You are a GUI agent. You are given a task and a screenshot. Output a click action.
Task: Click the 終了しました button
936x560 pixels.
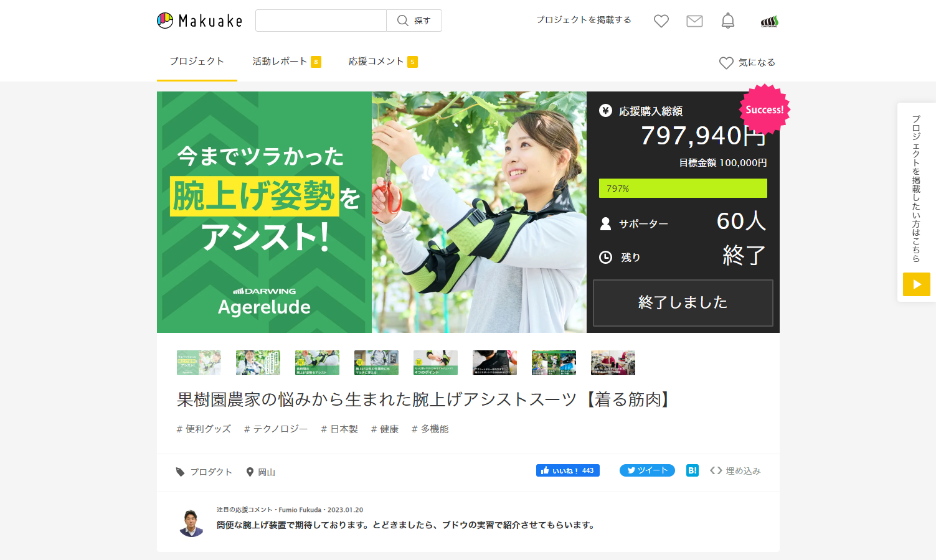[x=683, y=303]
